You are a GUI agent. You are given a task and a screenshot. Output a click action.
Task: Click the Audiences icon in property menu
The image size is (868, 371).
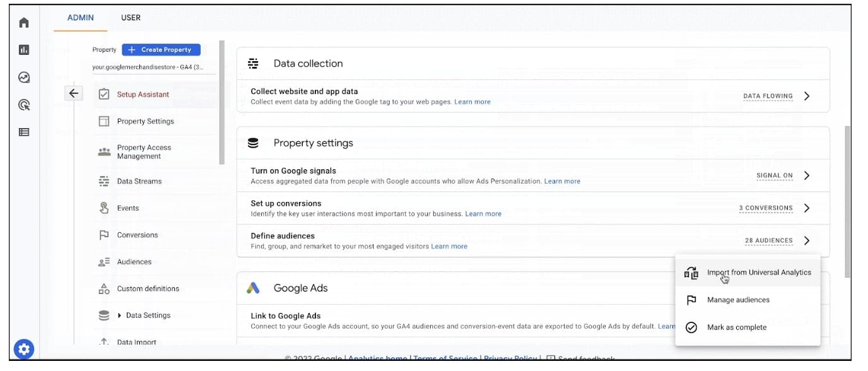pos(104,262)
